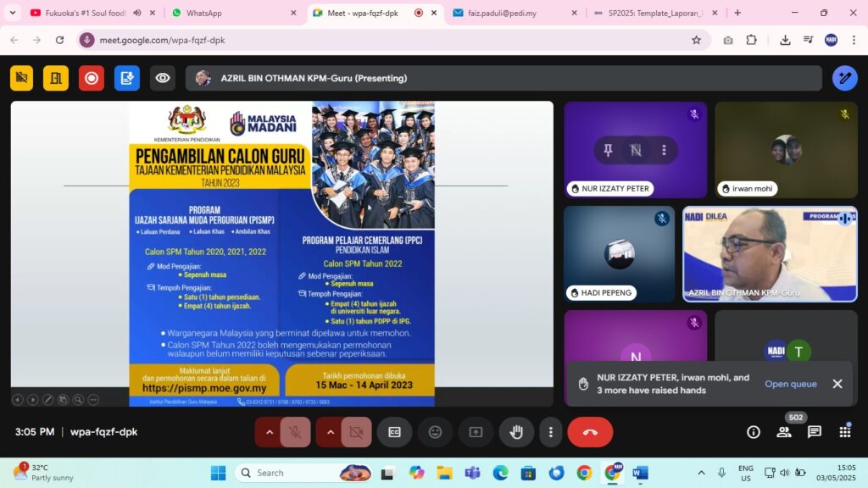
Task: Open the Chrome three-dot menu
Action: (854, 40)
